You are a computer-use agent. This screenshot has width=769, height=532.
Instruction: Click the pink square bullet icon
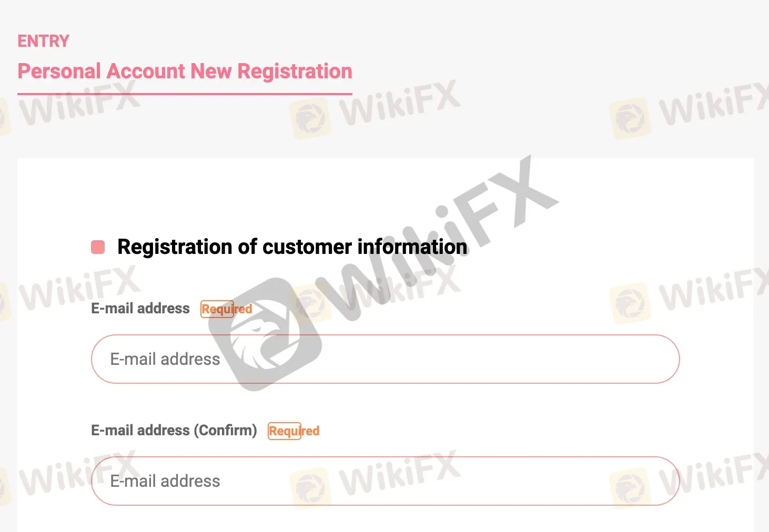(98, 247)
